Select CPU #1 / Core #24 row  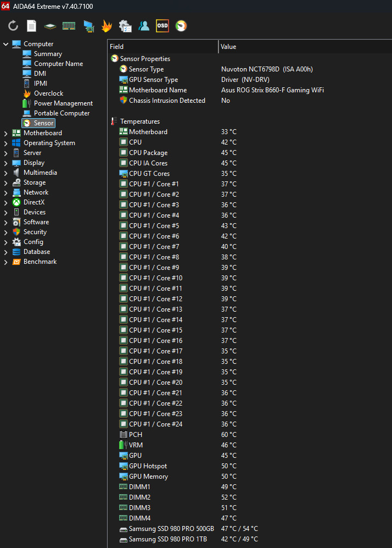coord(250,424)
